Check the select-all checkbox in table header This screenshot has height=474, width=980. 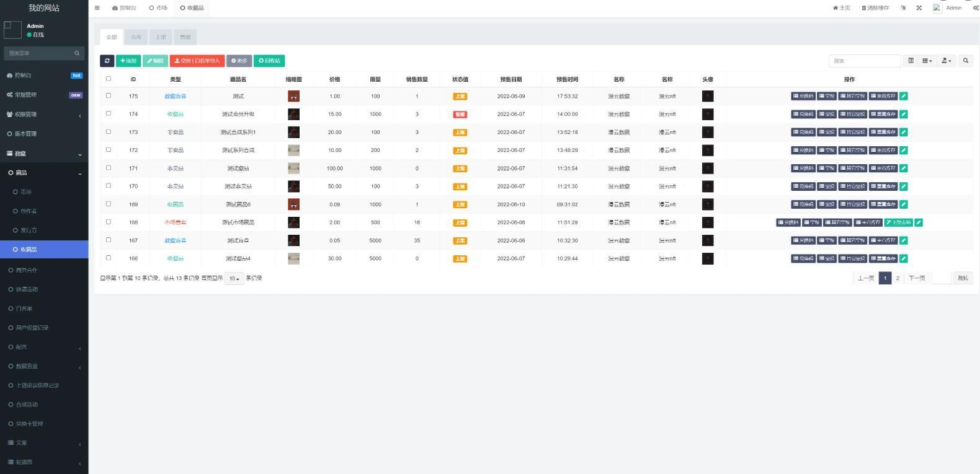pyautogui.click(x=109, y=79)
